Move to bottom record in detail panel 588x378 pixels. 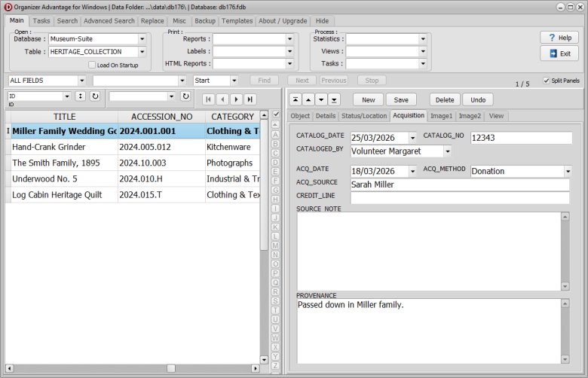click(334, 99)
